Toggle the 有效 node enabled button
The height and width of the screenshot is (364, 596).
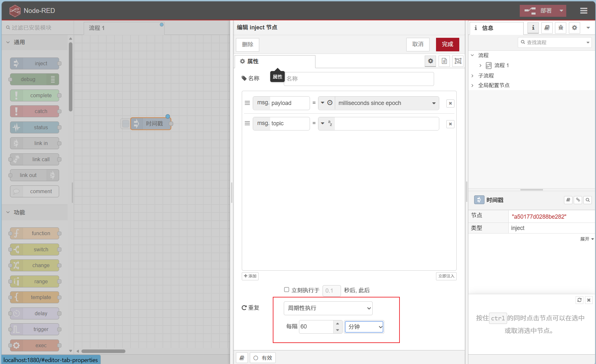pos(263,358)
